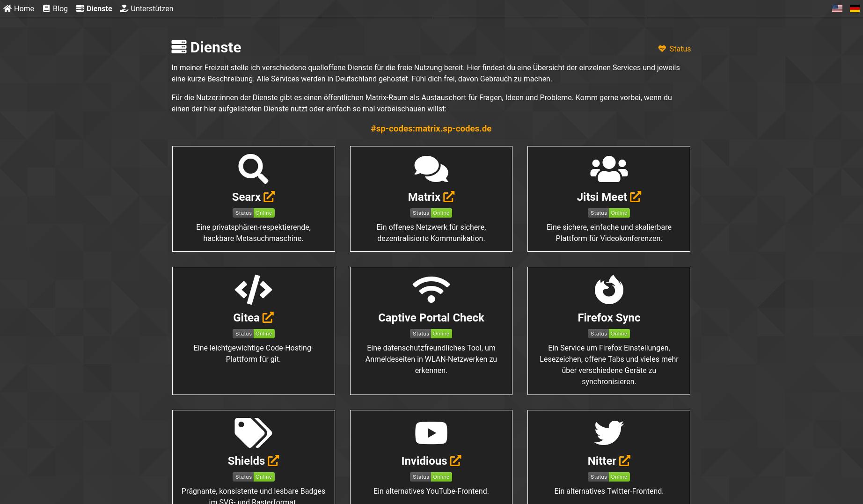The image size is (863, 504).
Task: Go to Home page
Action: click(x=19, y=8)
